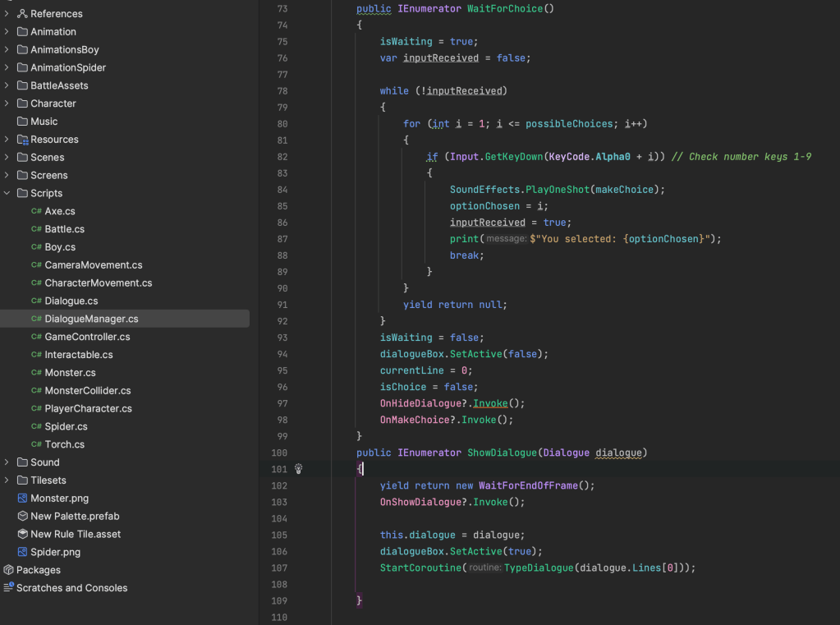Click the Scratches and Consoles icon

[x=8, y=588]
